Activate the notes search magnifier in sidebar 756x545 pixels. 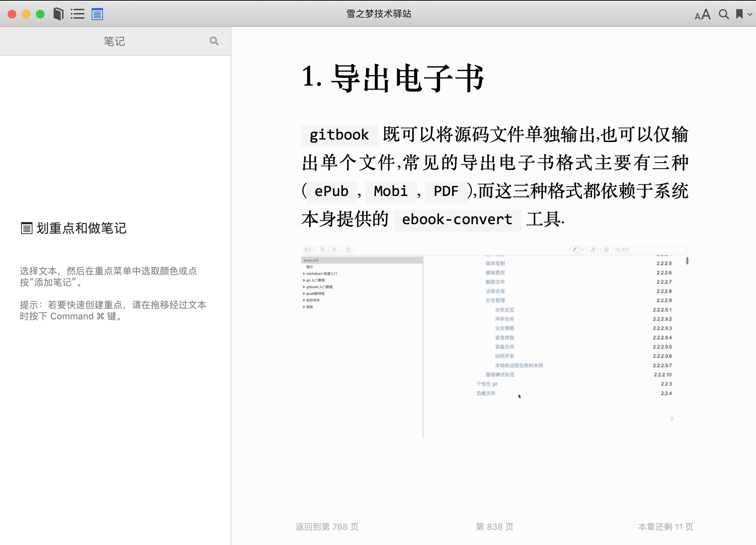tap(214, 41)
